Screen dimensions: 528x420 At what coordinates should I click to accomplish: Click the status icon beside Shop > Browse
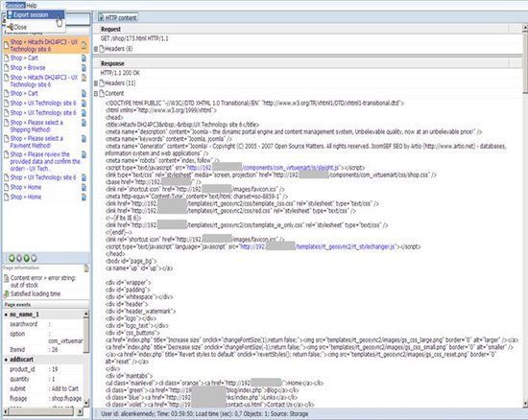tap(84, 67)
